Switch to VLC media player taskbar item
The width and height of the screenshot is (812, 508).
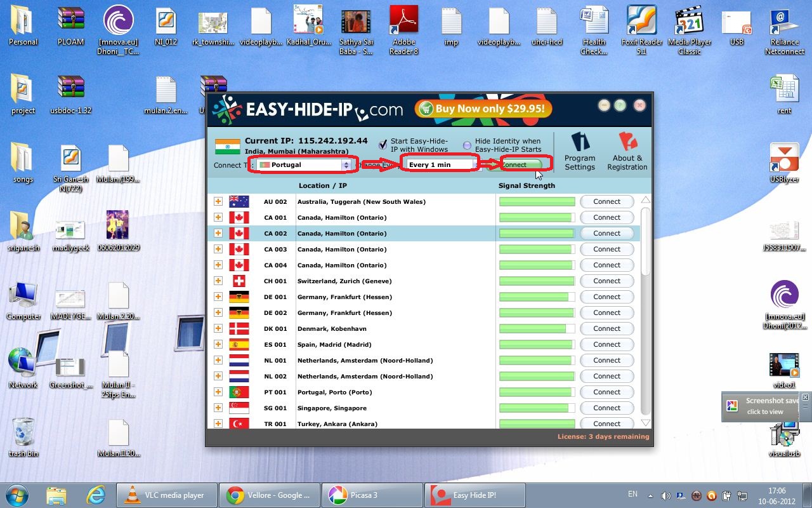point(167,495)
